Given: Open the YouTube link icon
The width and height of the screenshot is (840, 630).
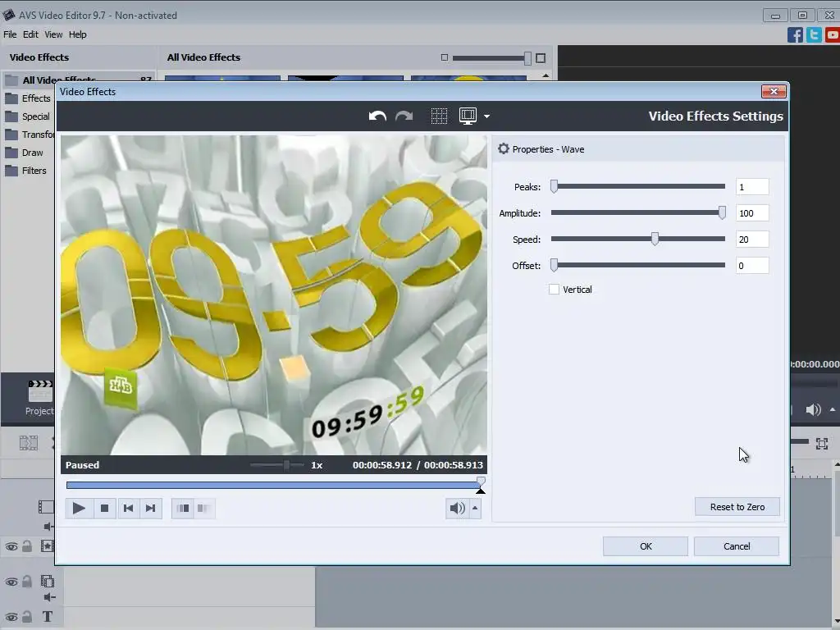Looking at the screenshot, I should pyautogui.click(x=833, y=34).
